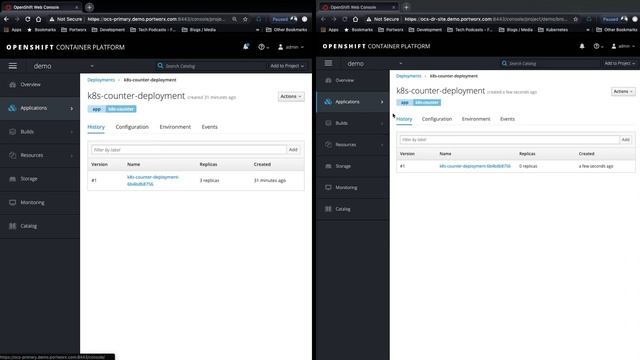This screenshot has height=360, width=640.
Task: Expand Applications in right console sidebar
Action: tap(353, 102)
